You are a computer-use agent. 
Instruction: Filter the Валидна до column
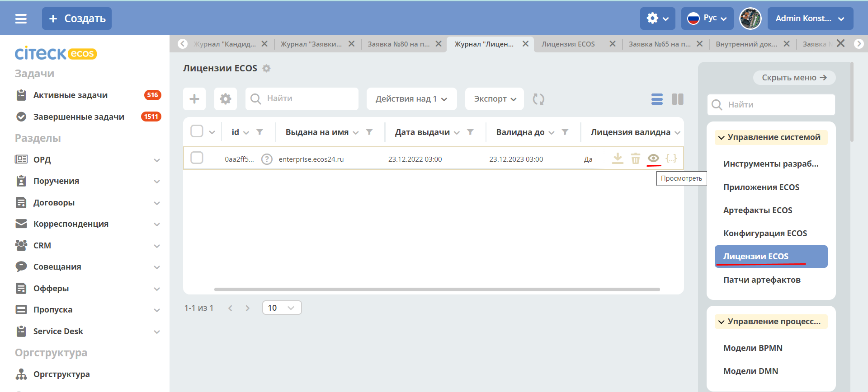565,132
